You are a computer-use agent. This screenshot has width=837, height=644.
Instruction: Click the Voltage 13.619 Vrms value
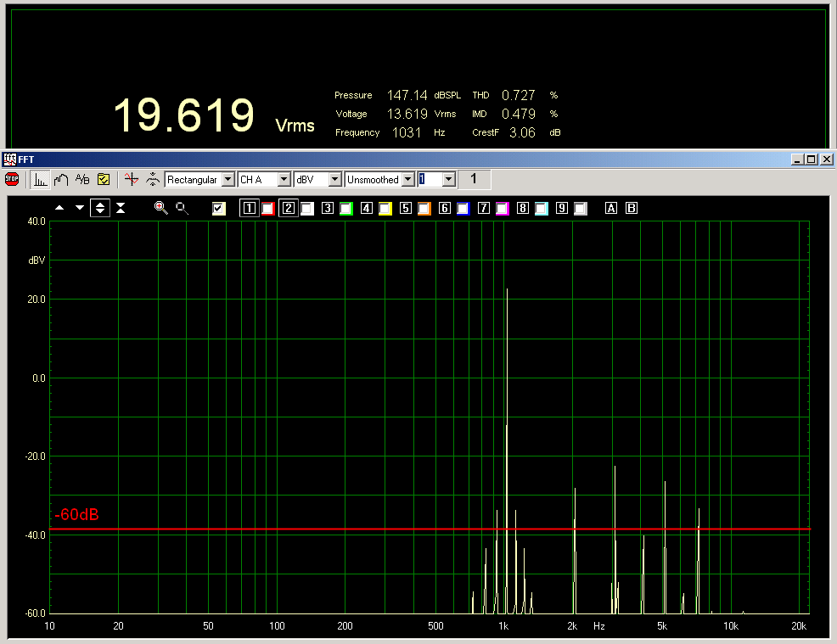click(407, 114)
